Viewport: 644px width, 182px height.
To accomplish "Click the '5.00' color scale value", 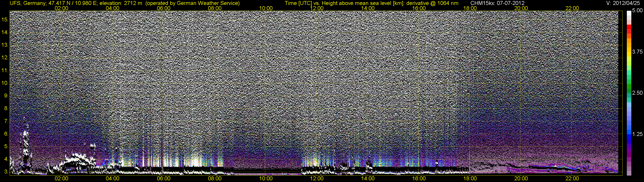I will (637, 10).
